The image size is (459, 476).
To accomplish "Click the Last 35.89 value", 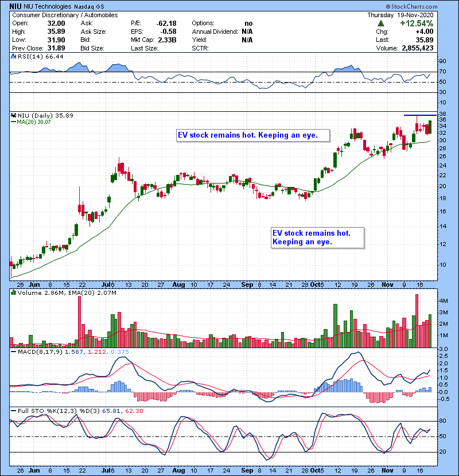I will coord(425,40).
